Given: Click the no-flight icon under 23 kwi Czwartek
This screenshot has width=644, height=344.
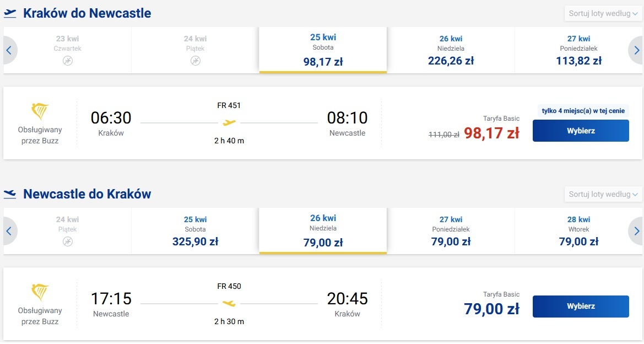Looking at the screenshot, I should coord(68,61).
